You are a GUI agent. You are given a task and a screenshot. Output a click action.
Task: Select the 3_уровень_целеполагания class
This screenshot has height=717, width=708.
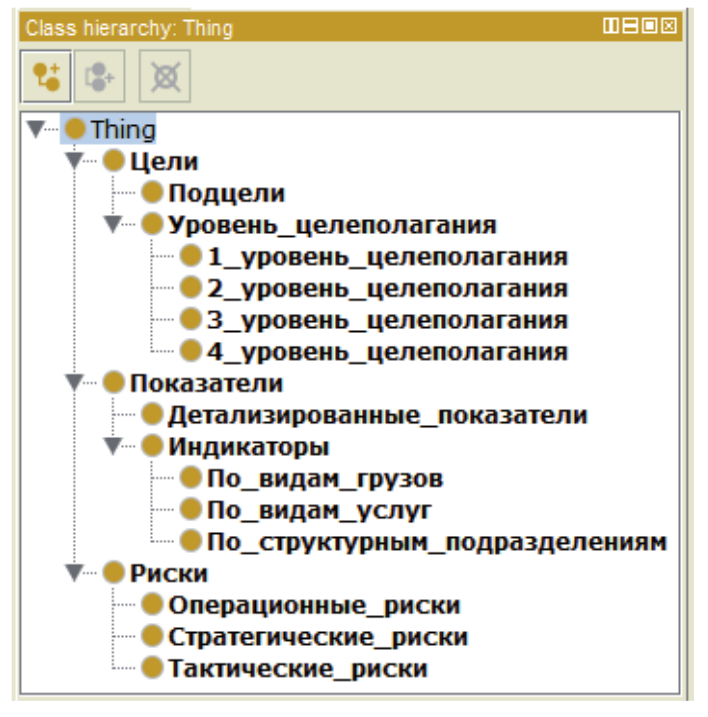(387, 320)
